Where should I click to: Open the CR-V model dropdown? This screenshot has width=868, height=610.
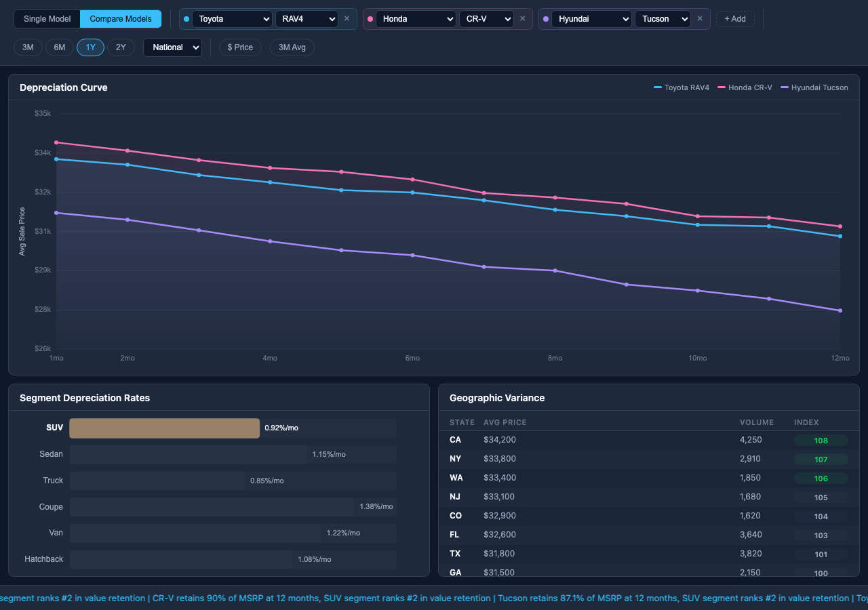[x=486, y=19]
